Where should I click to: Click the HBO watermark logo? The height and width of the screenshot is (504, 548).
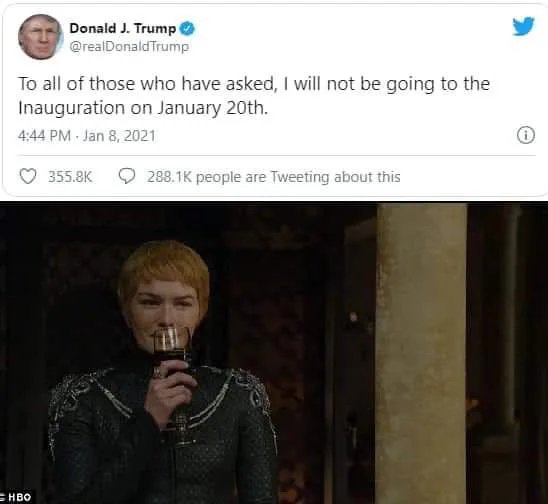[x=17, y=497]
